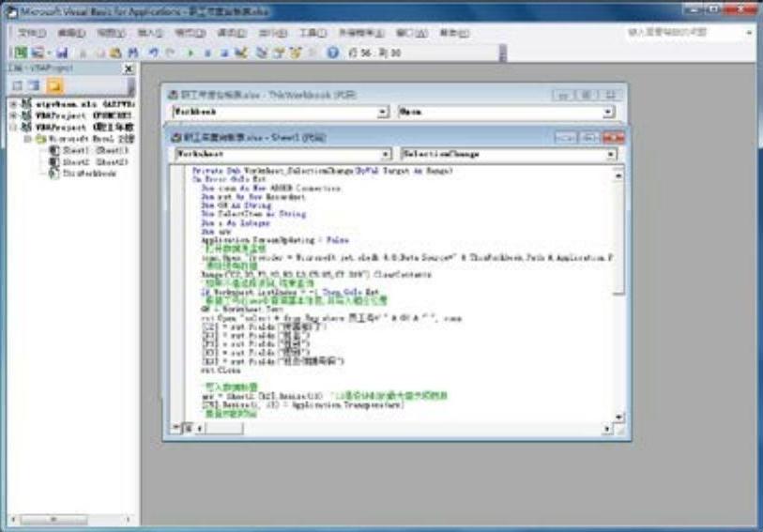Open the 格式 (Format) menu
Screen dimensions: 763x532
point(191,33)
